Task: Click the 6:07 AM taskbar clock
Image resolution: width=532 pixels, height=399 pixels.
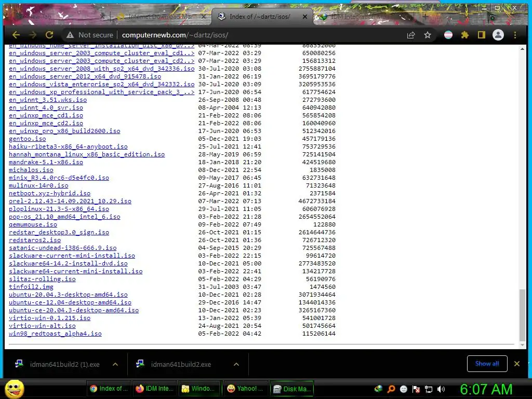Action: coord(486,389)
